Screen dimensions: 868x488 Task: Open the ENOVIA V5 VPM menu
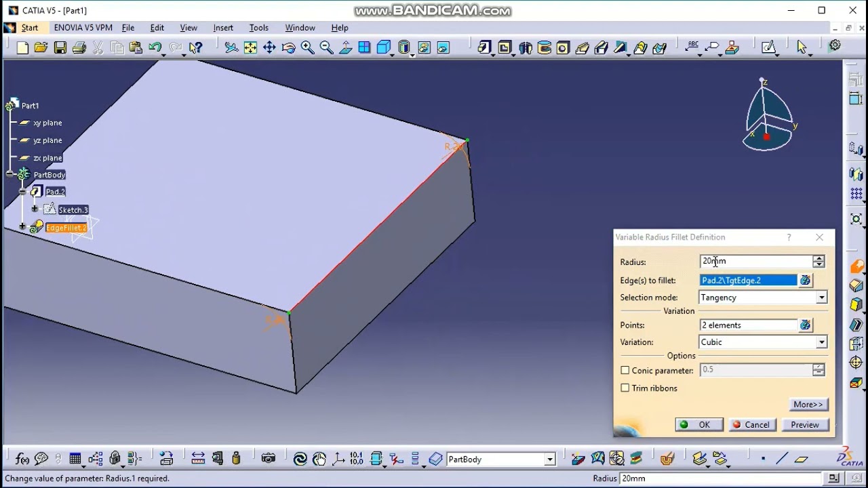pos(83,28)
